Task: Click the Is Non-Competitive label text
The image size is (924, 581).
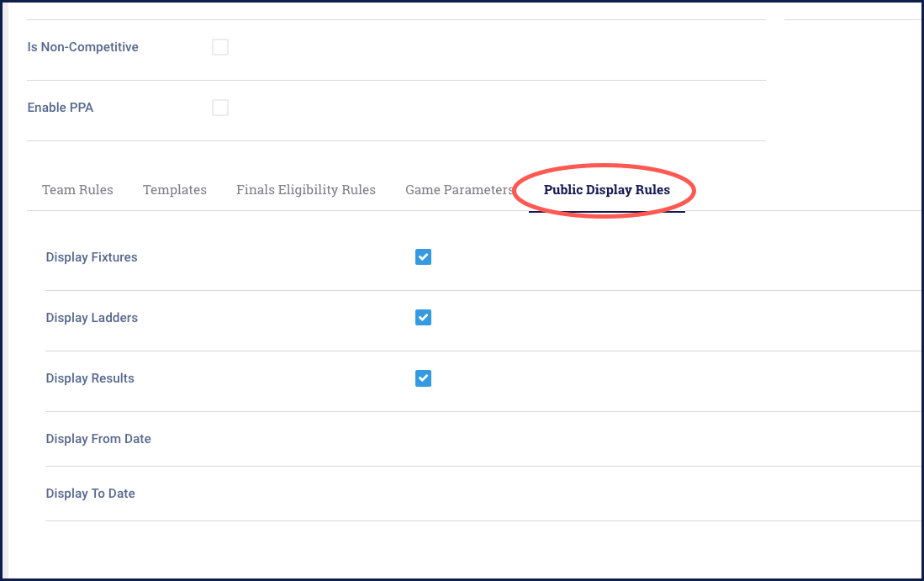Action: (82, 47)
